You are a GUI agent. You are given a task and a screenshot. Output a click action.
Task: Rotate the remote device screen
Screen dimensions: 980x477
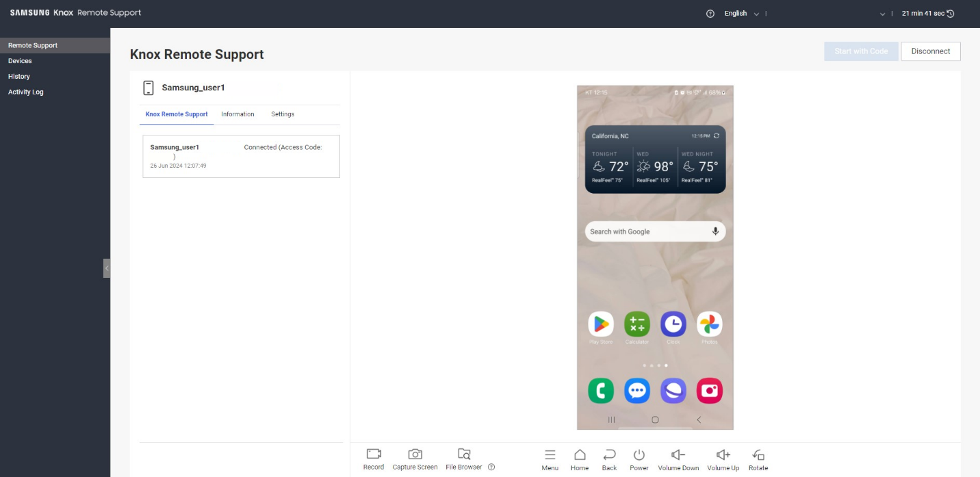[x=758, y=455]
